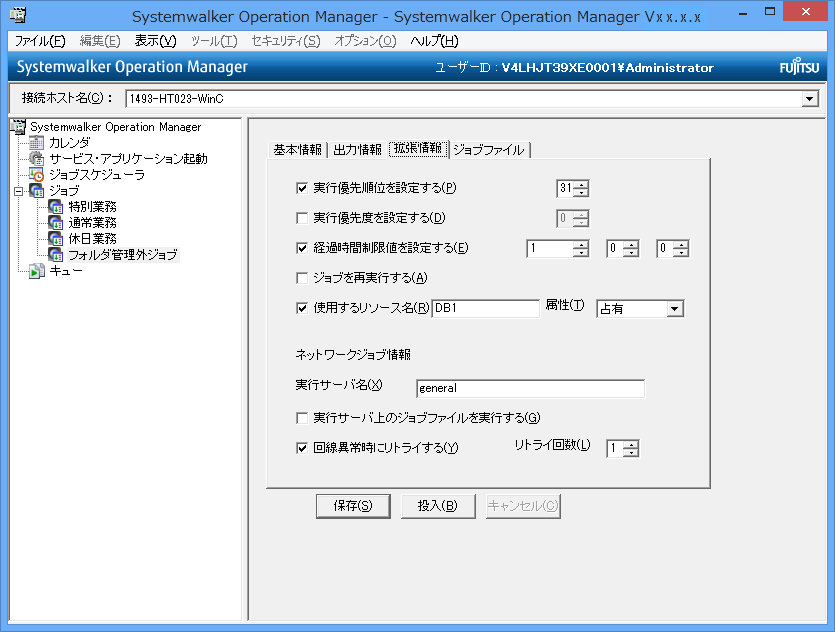Open the ファイル(F) menu
Image resolution: width=835 pixels, height=632 pixels.
coord(40,41)
